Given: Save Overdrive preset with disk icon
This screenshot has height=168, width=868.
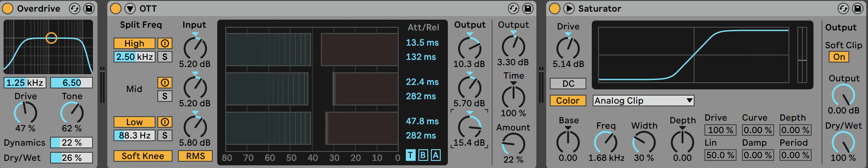Looking at the screenshot, I should tap(89, 8).
